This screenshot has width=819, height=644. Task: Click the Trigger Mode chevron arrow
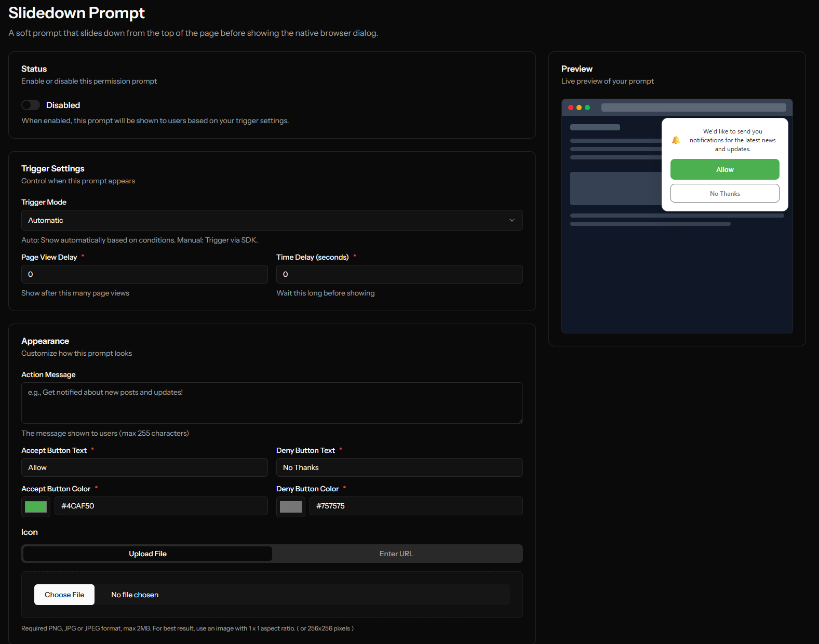coord(512,220)
